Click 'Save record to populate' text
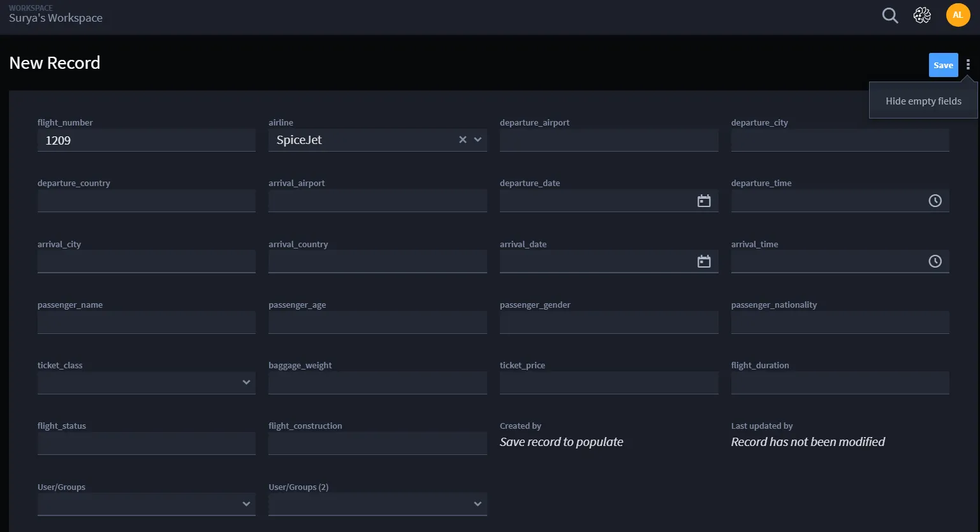Image resolution: width=980 pixels, height=532 pixels. [x=562, y=442]
